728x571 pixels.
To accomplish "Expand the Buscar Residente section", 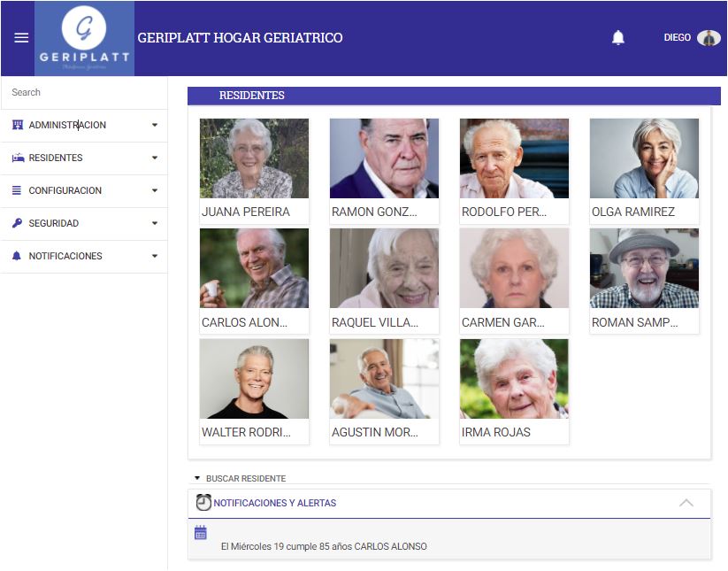I will click(x=241, y=478).
